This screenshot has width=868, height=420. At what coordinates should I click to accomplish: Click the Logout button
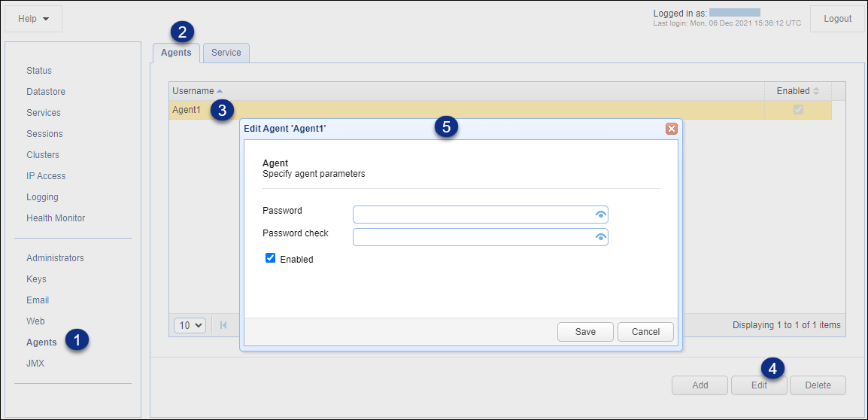(838, 19)
